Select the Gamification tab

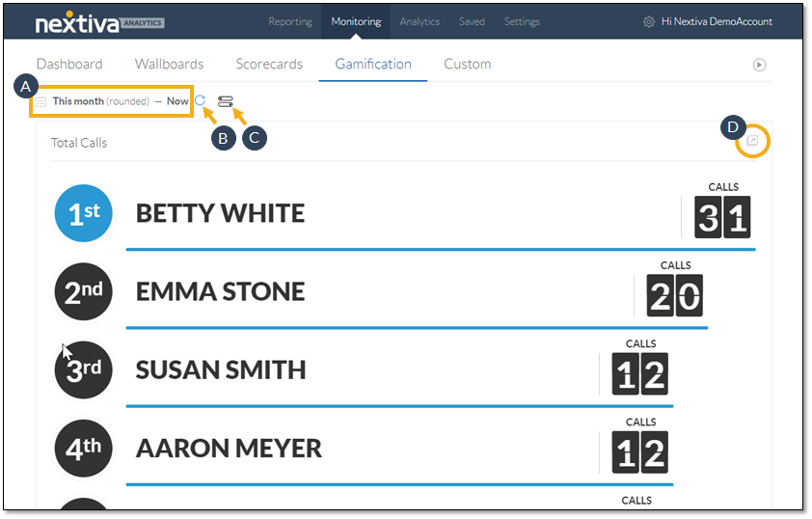[373, 65]
